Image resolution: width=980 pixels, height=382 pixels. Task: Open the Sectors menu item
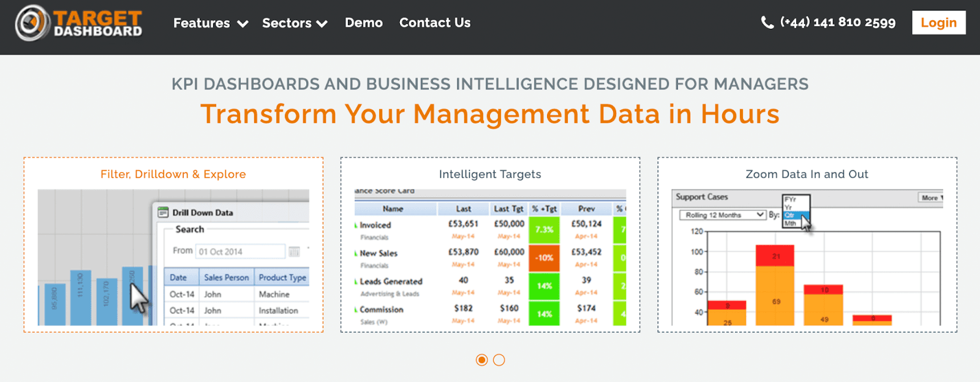click(287, 23)
